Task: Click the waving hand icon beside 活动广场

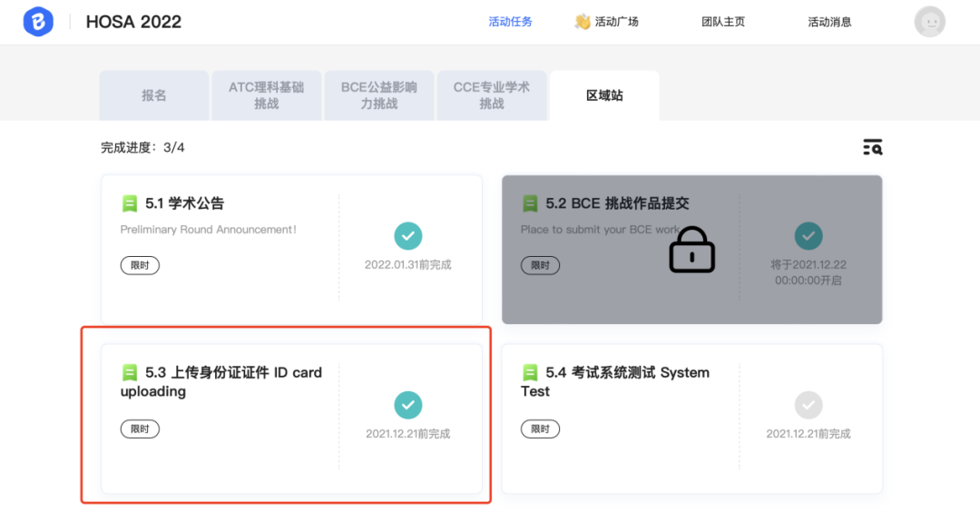Action: point(583,22)
